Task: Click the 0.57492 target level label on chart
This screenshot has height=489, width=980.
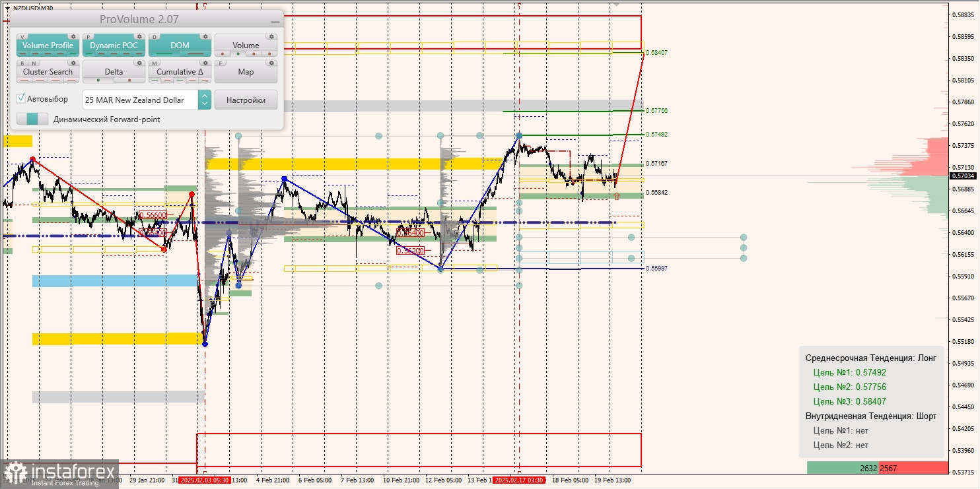Action: pos(657,134)
